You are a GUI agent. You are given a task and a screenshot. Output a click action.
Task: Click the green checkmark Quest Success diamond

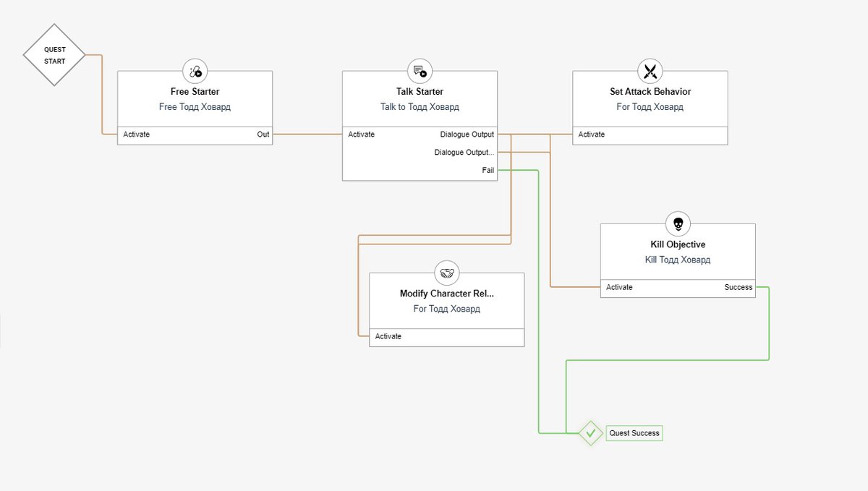click(591, 433)
